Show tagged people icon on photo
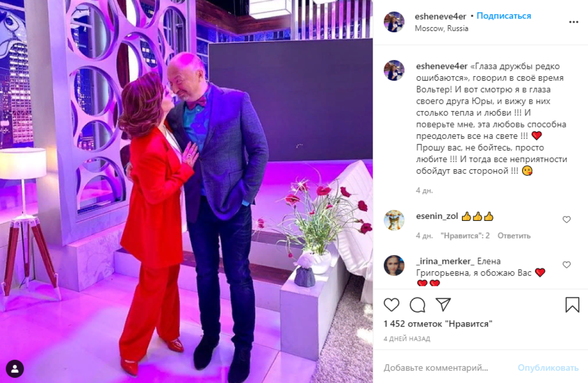 coord(15,368)
